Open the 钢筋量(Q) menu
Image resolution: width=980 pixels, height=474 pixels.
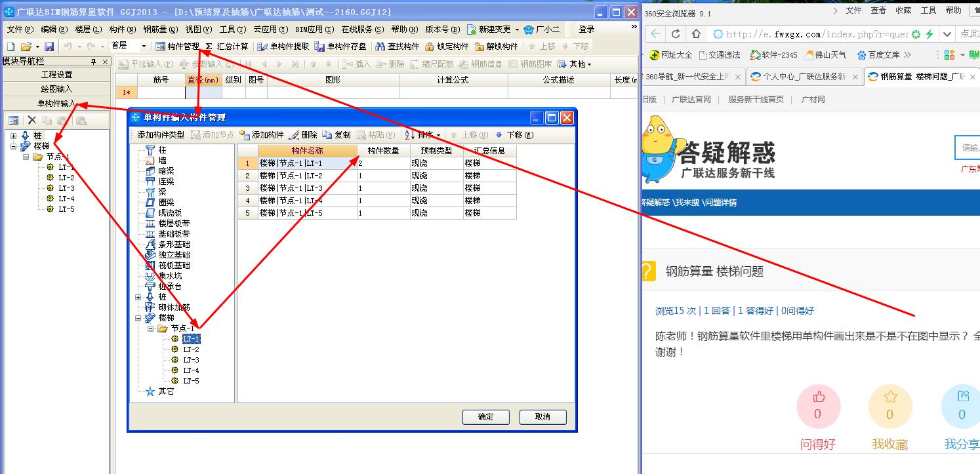coord(161,30)
